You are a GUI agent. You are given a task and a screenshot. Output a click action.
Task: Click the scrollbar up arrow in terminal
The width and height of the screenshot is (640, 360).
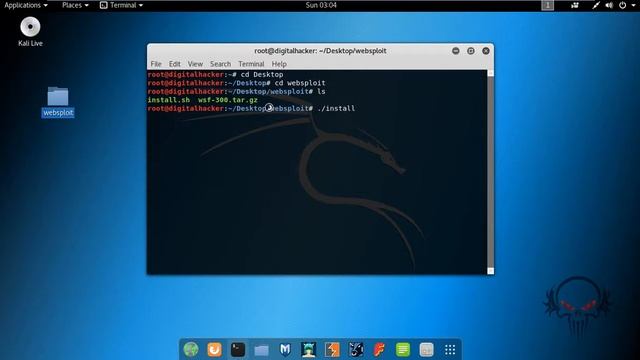(x=491, y=73)
